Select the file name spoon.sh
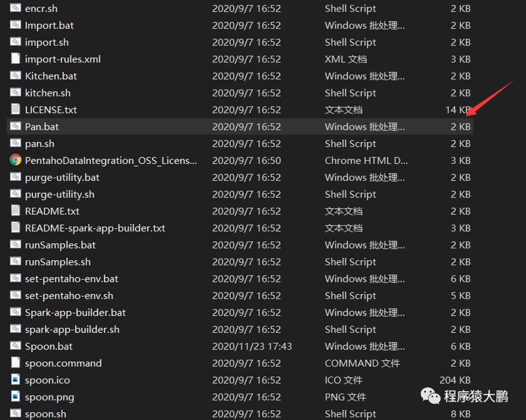 click(x=46, y=414)
